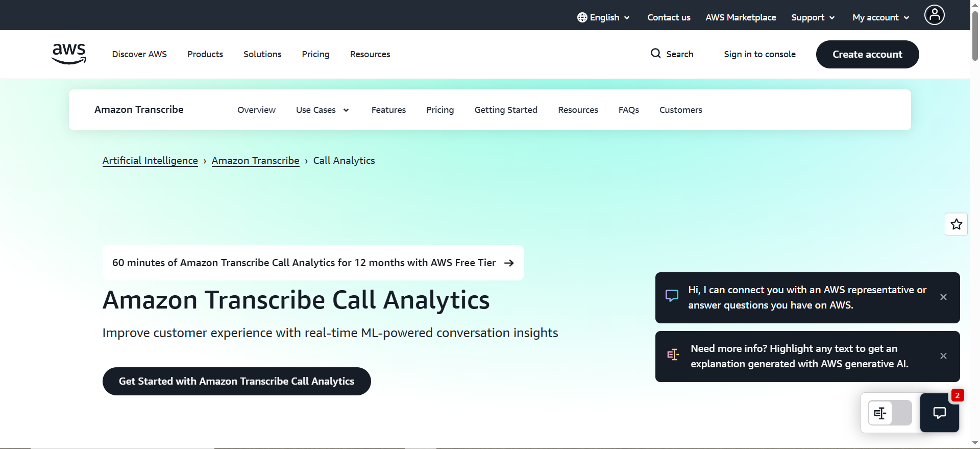
Task: Toggle the highlight-to-explain switch
Action: pyautogui.click(x=890, y=413)
